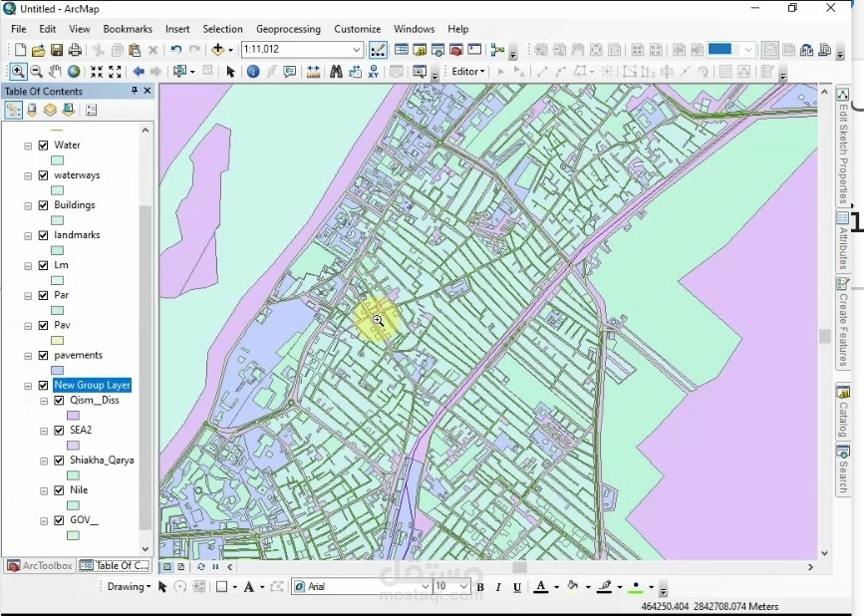List By Source in Table Of Contents
The width and height of the screenshot is (864, 616).
tap(32, 111)
